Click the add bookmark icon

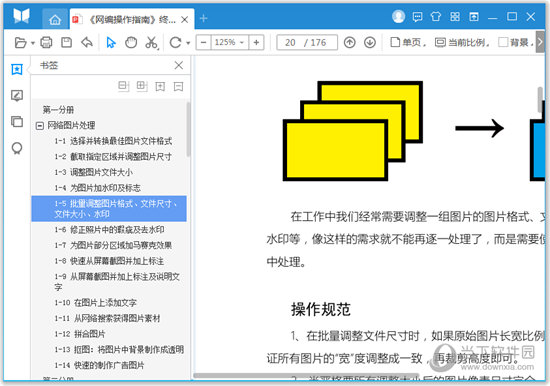(x=160, y=86)
